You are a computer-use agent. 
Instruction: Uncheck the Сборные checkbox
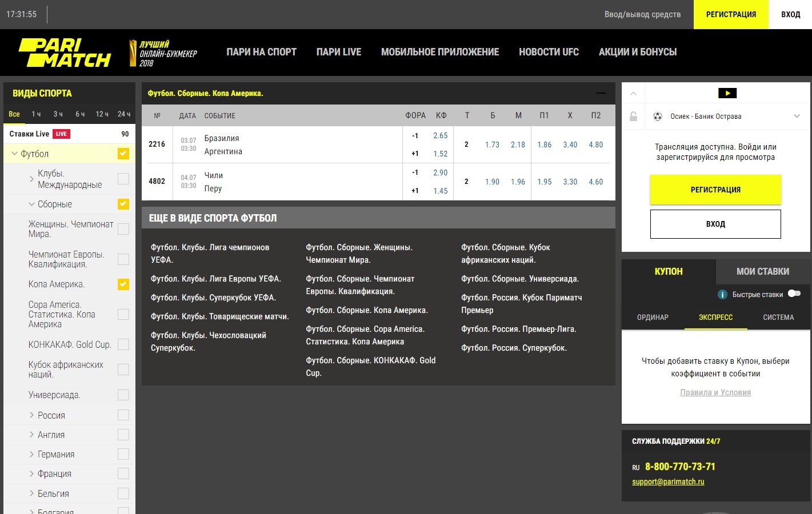(x=123, y=204)
